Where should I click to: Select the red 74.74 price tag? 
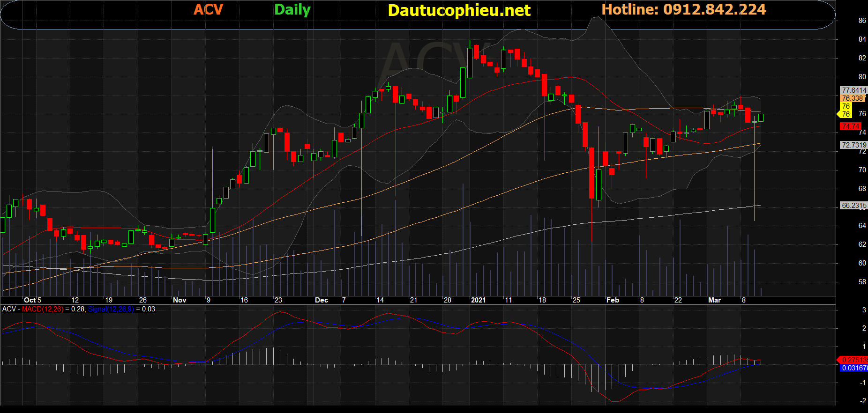point(850,126)
